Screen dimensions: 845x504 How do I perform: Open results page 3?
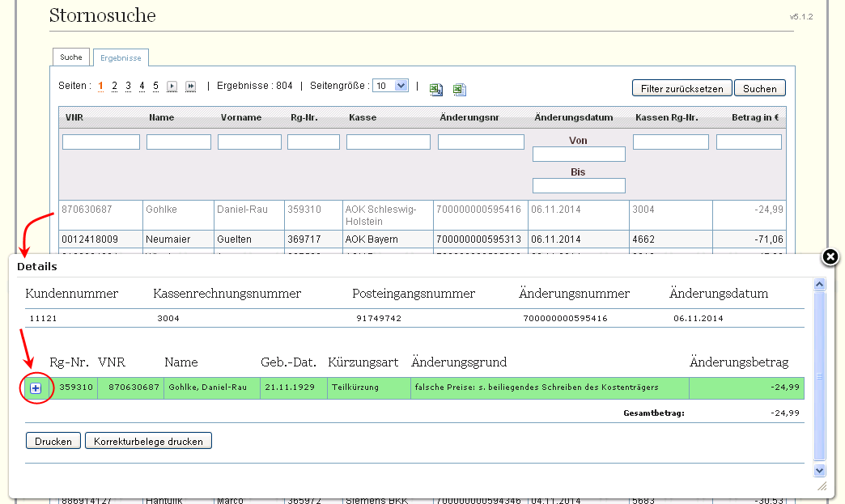tap(128, 86)
